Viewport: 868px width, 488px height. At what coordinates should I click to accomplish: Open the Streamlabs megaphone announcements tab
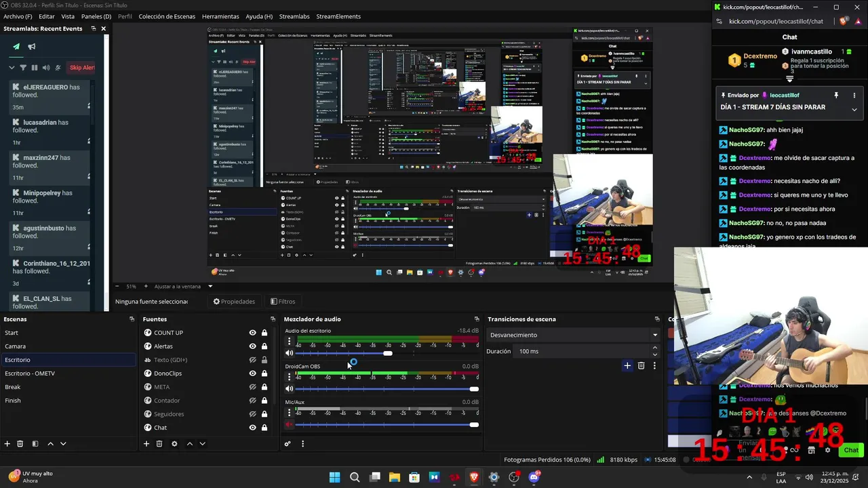coord(31,47)
